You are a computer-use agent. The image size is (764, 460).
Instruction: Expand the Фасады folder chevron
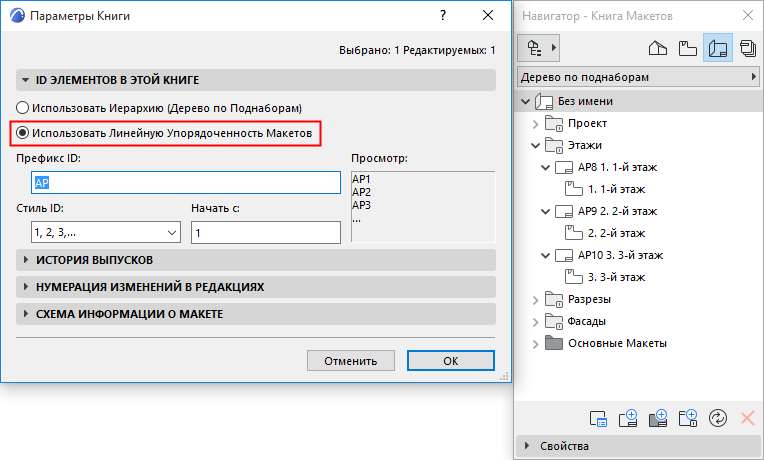(535, 322)
